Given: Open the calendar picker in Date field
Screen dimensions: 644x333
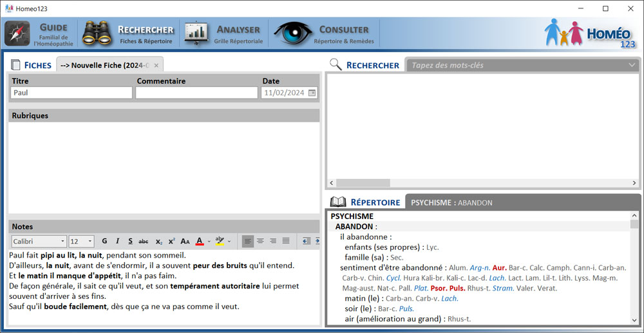Looking at the screenshot, I should 312,93.
